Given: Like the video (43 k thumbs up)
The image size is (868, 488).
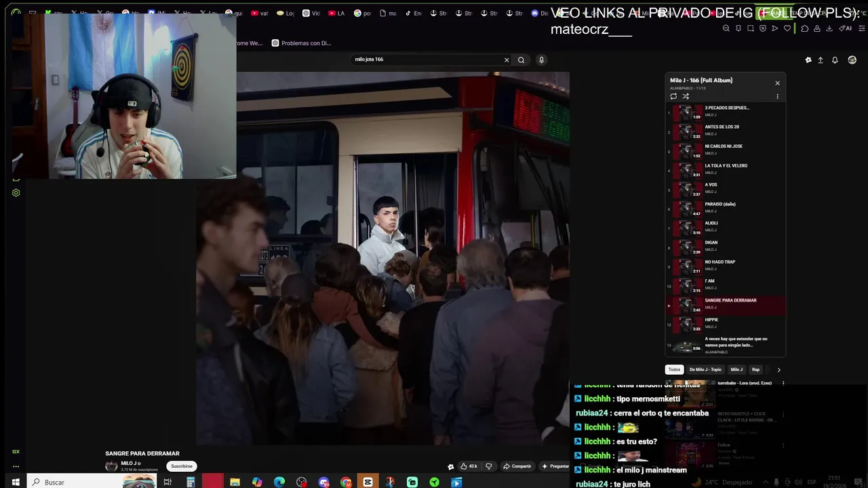Looking at the screenshot, I should 468,466.
